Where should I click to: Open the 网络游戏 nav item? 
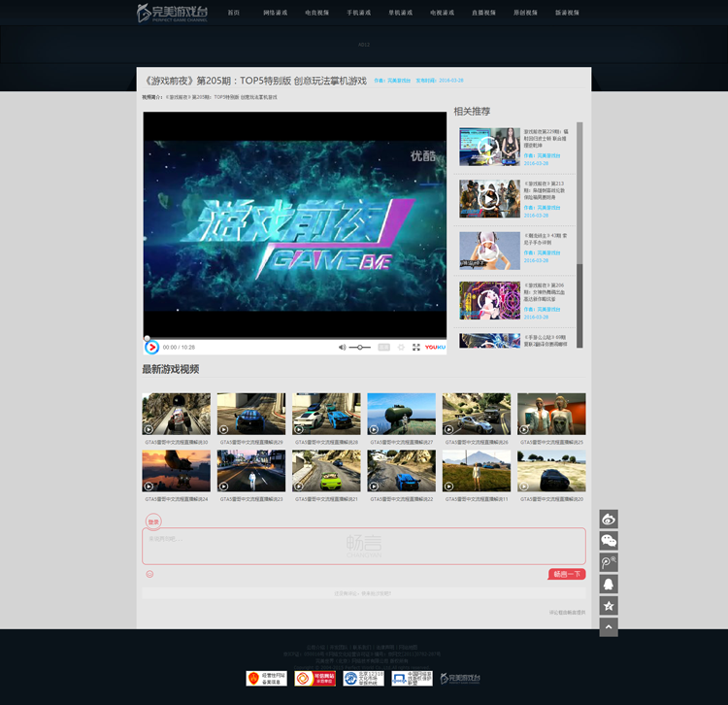tap(276, 13)
